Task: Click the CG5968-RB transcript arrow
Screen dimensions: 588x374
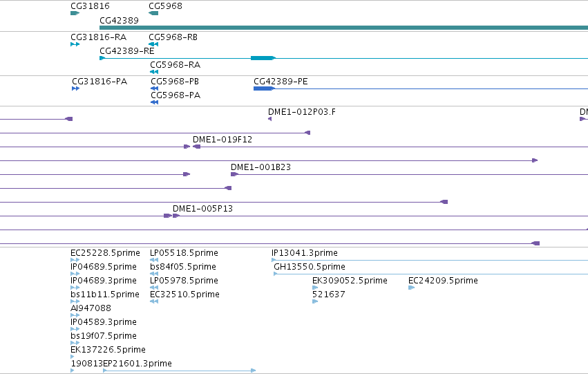Action: tap(153, 44)
